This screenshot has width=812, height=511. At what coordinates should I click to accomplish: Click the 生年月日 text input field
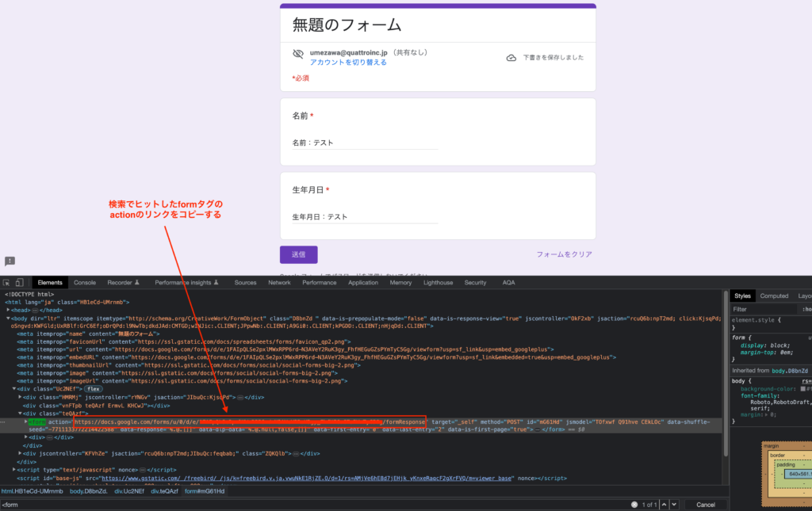[365, 217]
